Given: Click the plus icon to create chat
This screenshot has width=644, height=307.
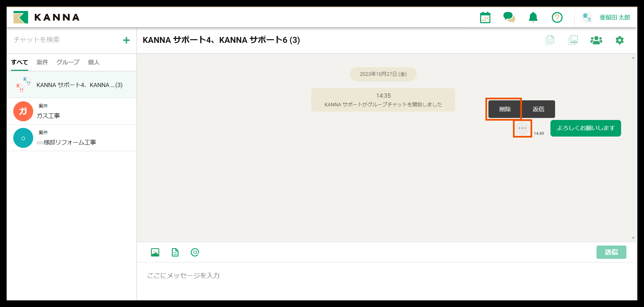Looking at the screenshot, I should (x=126, y=40).
